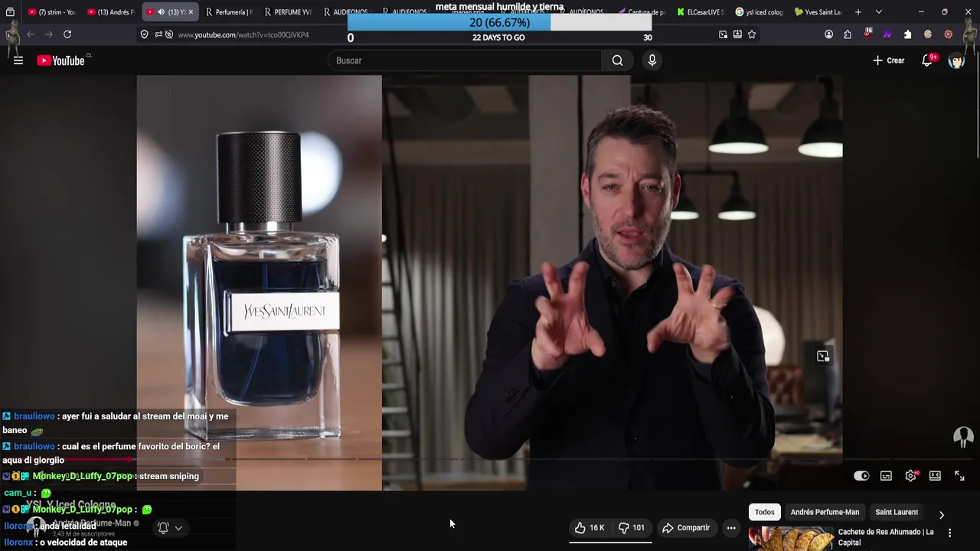The width and height of the screenshot is (980, 551).
Task: Start voice search with the microphone
Action: point(652,60)
